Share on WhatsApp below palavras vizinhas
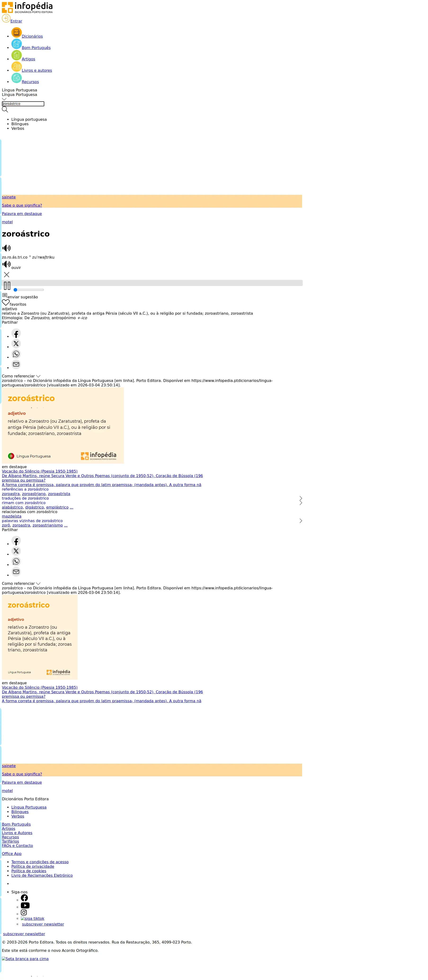 (x=16, y=562)
